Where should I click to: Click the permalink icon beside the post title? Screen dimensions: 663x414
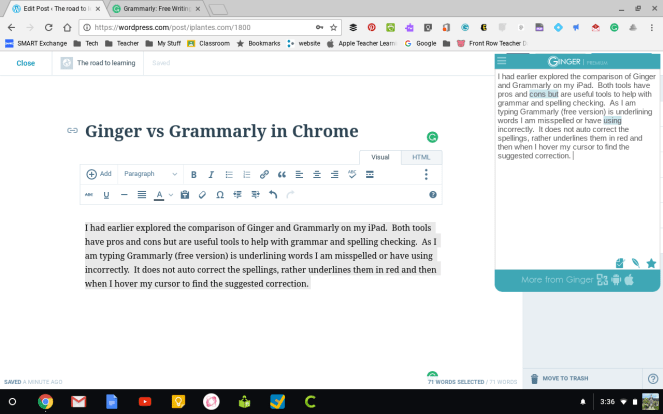72,130
